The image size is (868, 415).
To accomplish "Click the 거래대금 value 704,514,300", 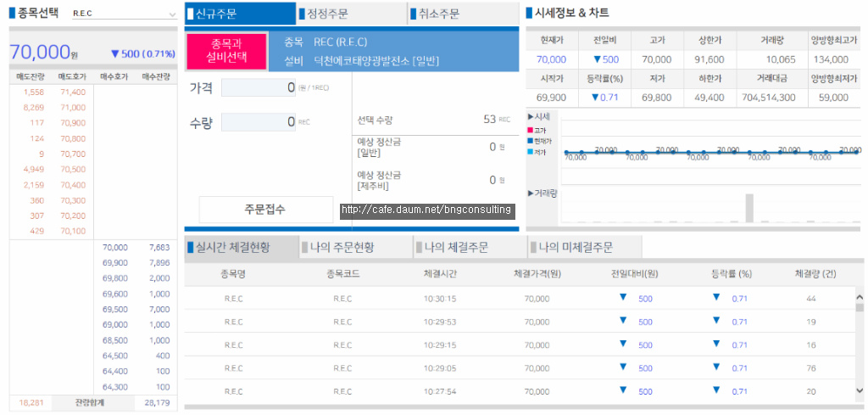I will [769, 98].
